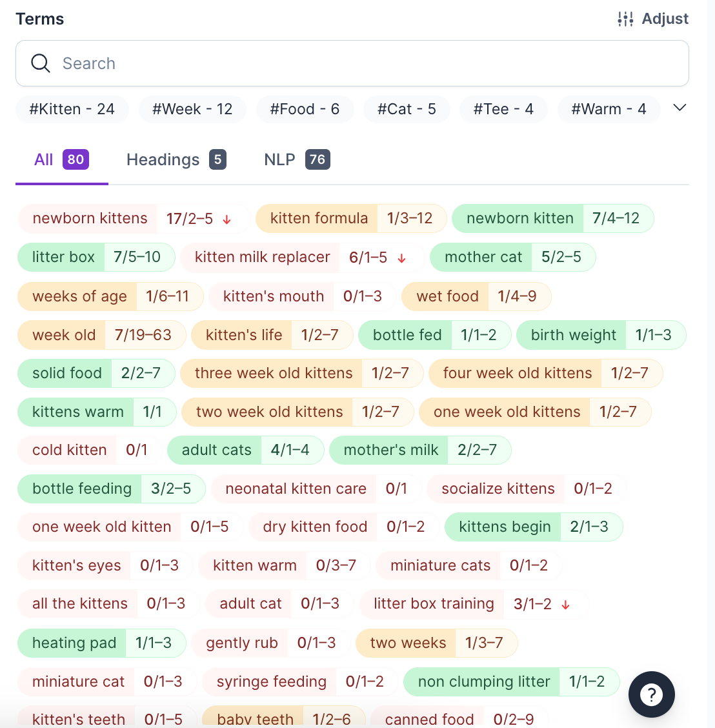Click the bottle feeding term
Image resolution: width=715 pixels, height=728 pixels.
(x=82, y=489)
